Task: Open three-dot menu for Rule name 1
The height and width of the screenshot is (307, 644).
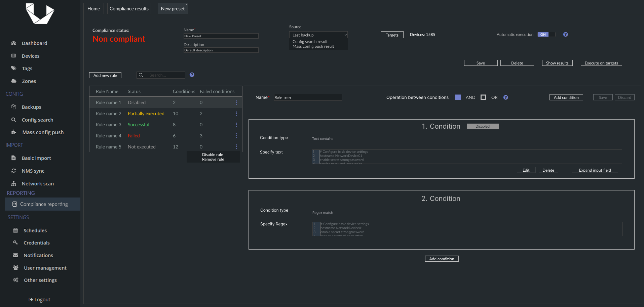Action: 236,102
